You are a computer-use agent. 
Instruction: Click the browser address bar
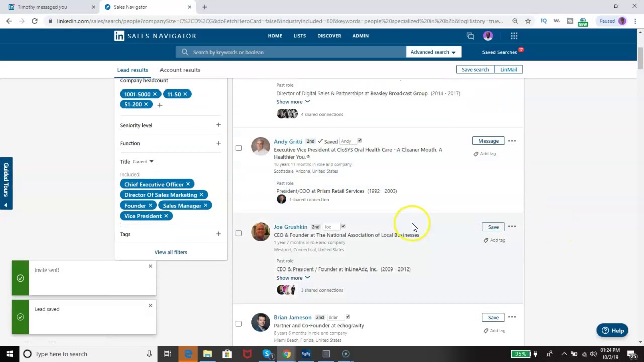coord(279,21)
